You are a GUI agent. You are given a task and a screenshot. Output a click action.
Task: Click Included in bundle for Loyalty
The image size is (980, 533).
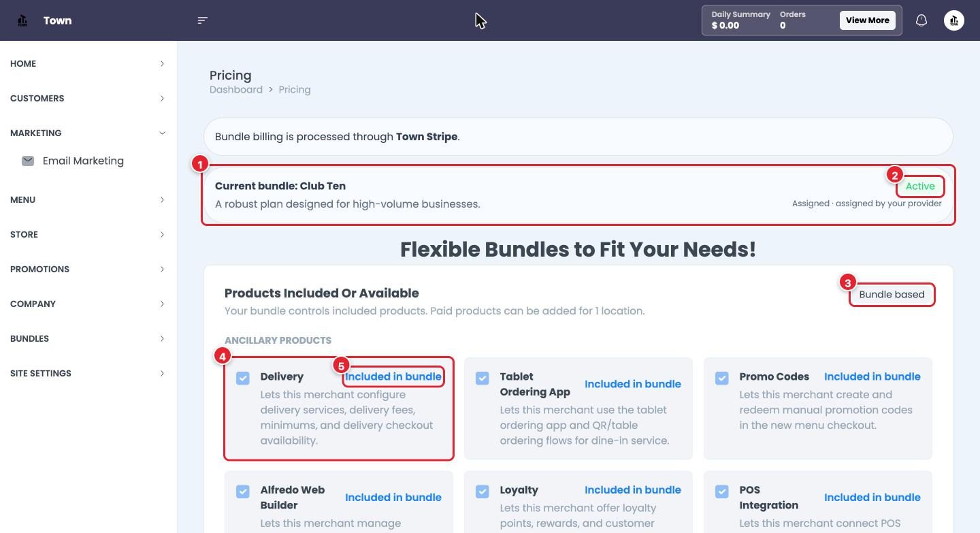pyautogui.click(x=633, y=490)
